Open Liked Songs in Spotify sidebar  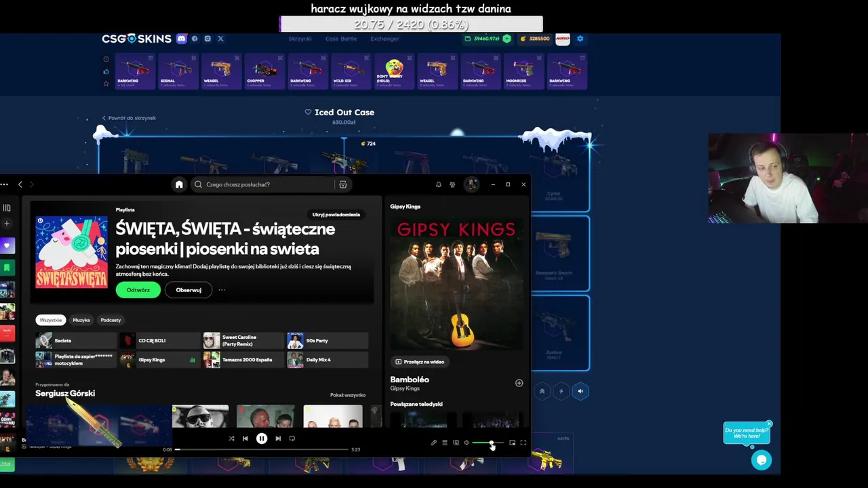(7, 245)
